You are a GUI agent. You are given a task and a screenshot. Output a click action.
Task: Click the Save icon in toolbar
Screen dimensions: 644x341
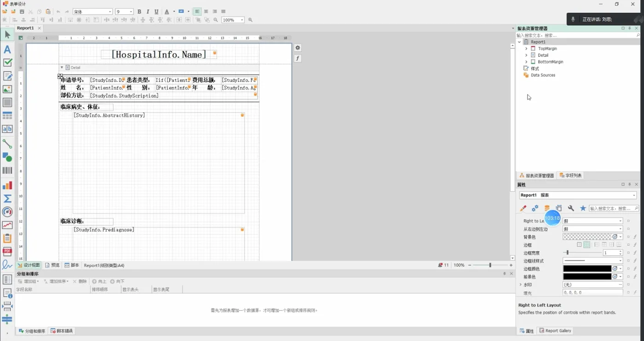pos(22,11)
